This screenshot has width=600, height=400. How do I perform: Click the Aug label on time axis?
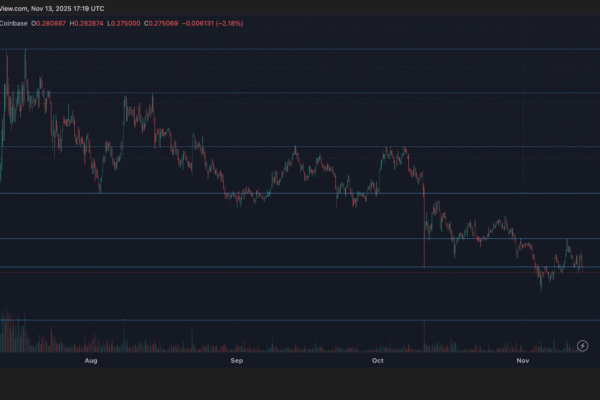92,359
